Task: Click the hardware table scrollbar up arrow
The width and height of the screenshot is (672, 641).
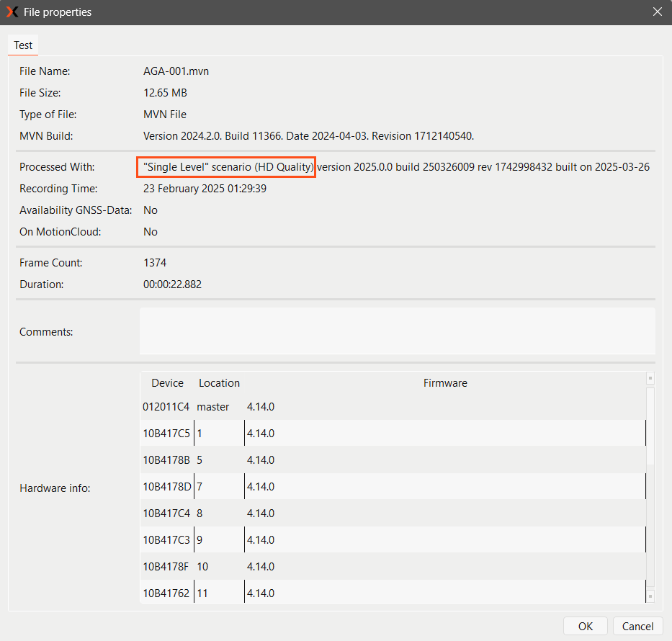Action: (650, 377)
